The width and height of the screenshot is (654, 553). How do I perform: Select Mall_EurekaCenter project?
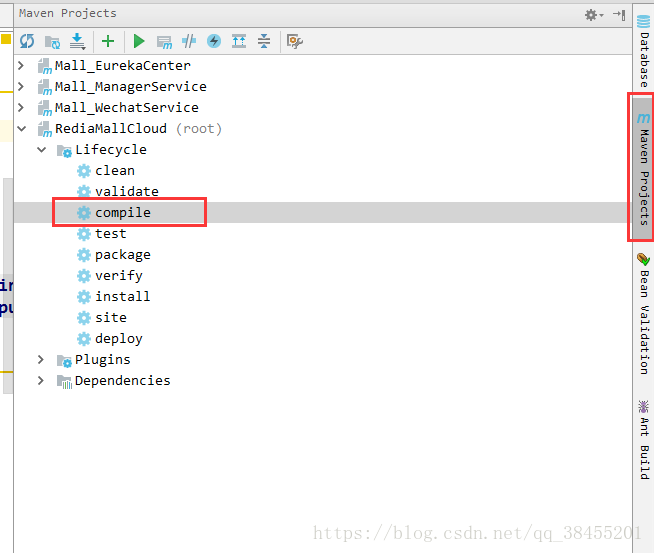point(123,65)
